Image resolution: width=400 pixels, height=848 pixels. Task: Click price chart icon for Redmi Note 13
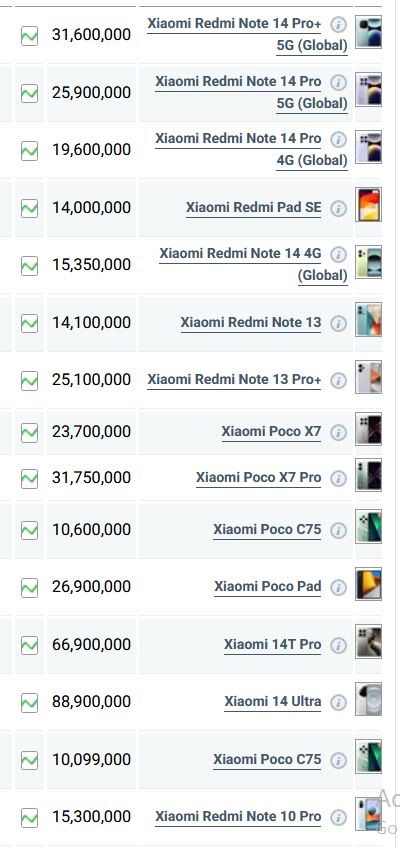(x=29, y=323)
